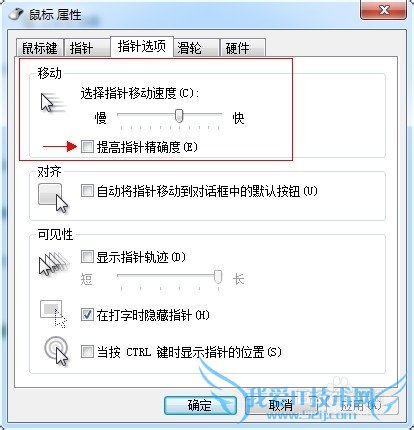Click the pointer speed motion icon
Image resolution: width=414 pixels, height=430 pixels.
[53, 103]
